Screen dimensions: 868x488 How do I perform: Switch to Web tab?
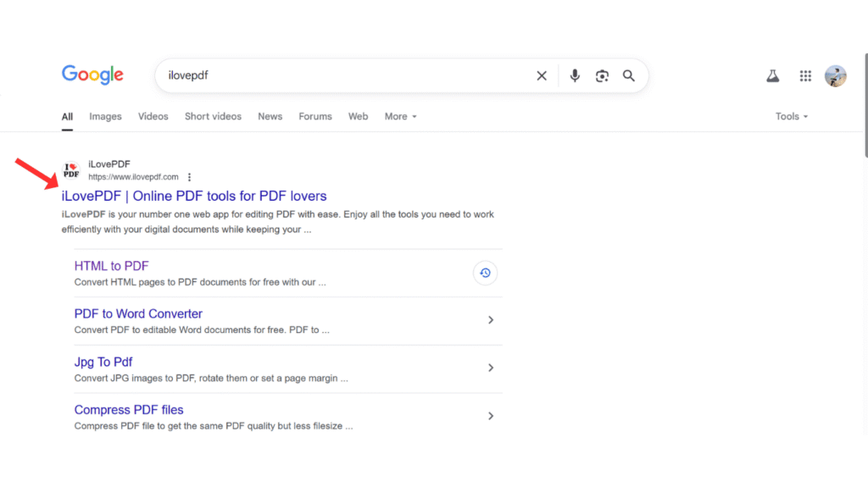pyautogui.click(x=359, y=116)
